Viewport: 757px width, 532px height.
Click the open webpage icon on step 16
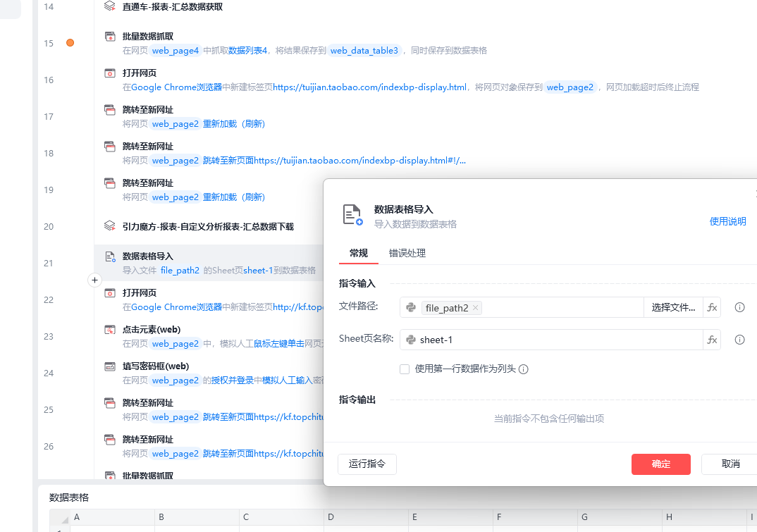[x=110, y=73]
